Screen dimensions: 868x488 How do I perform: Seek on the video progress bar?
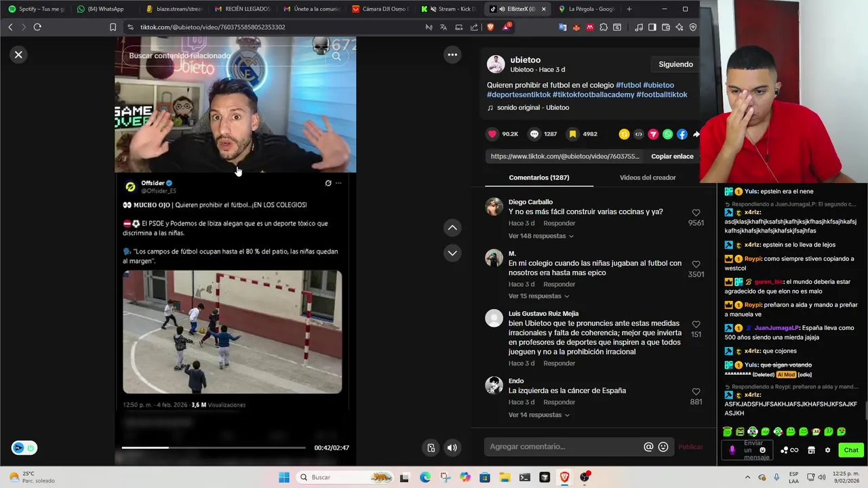point(214,447)
